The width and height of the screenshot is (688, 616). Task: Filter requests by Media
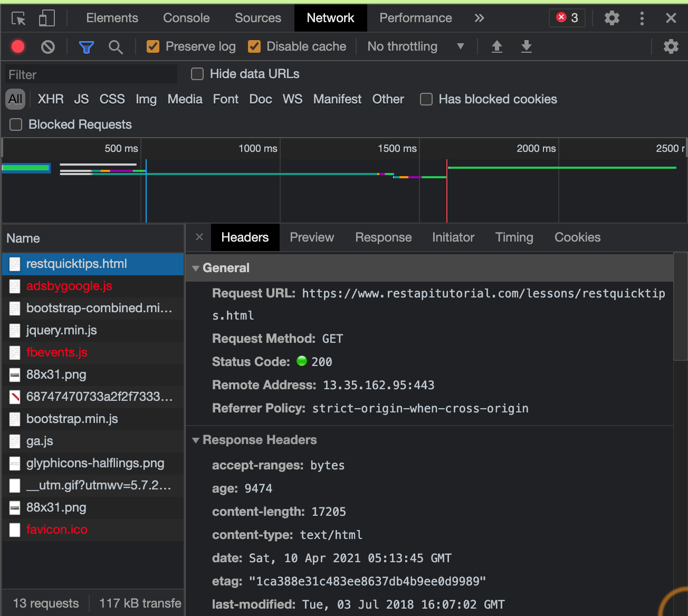185,99
